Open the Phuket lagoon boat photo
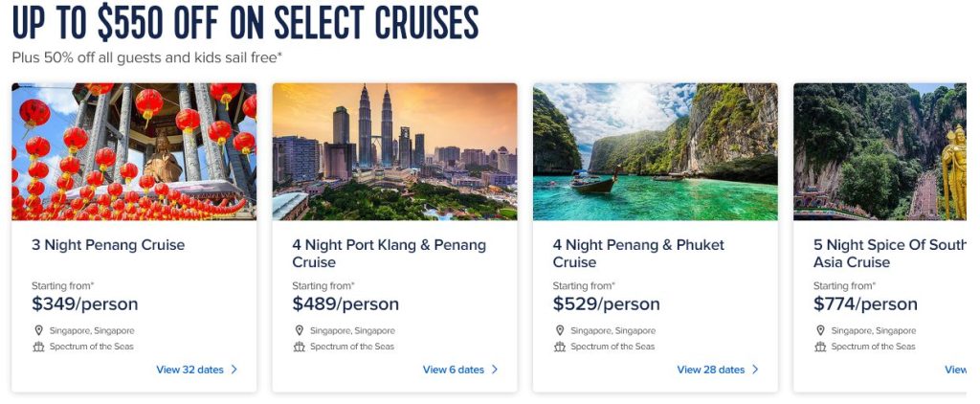 [x=655, y=151]
